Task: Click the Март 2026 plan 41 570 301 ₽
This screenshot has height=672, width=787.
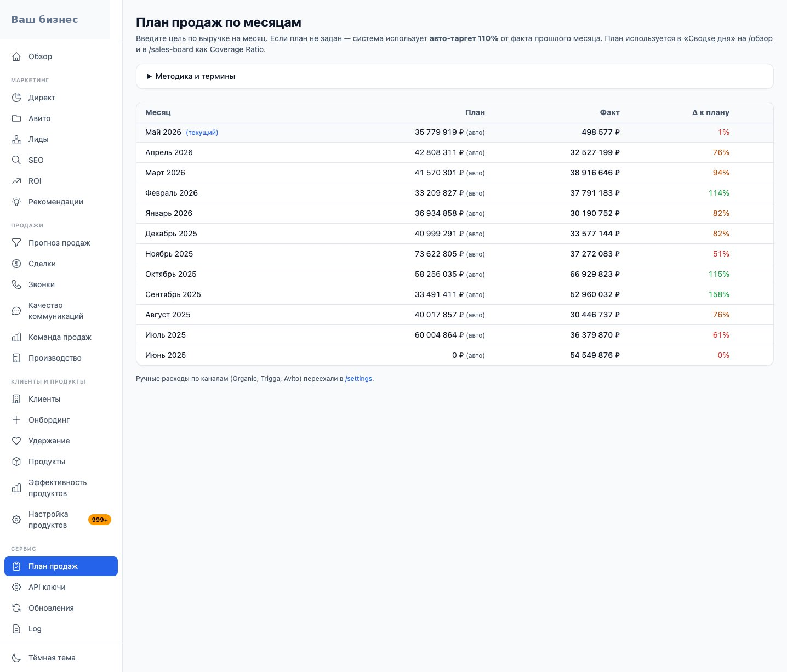Action: pos(439,173)
